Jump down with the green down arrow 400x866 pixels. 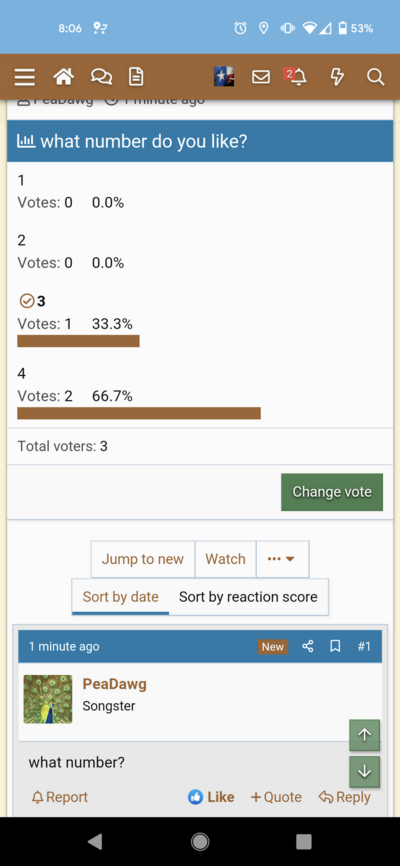click(x=365, y=772)
